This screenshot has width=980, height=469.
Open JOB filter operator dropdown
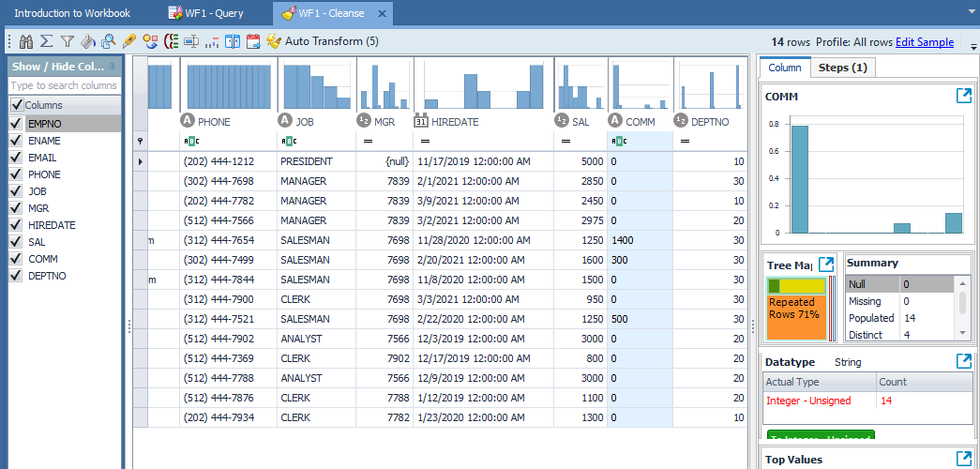point(288,142)
